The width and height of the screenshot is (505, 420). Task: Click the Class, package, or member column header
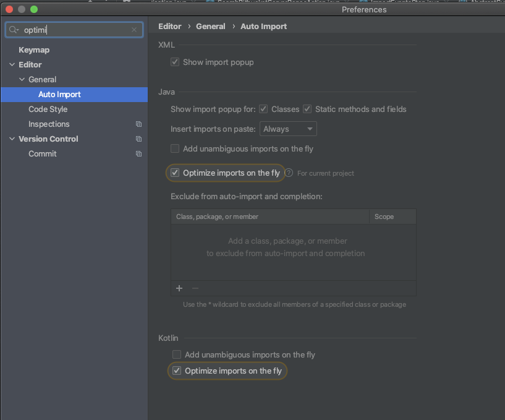tap(270, 216)
